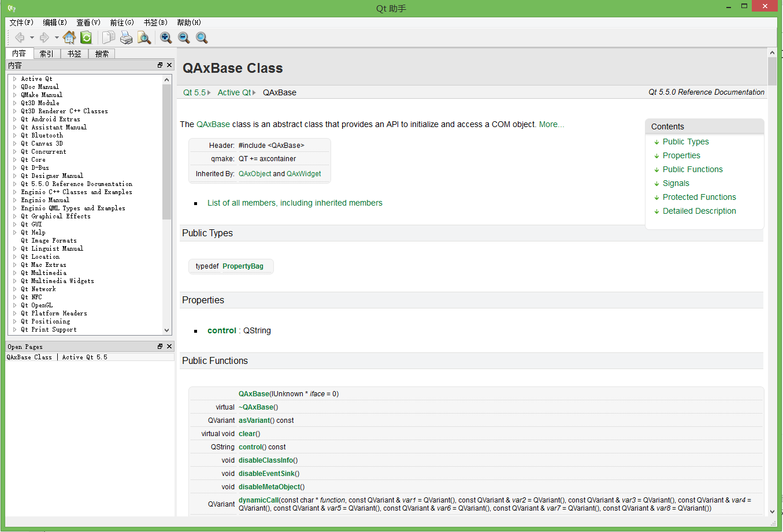Click the document vertical scrollbar thumb

coord(772,71)
